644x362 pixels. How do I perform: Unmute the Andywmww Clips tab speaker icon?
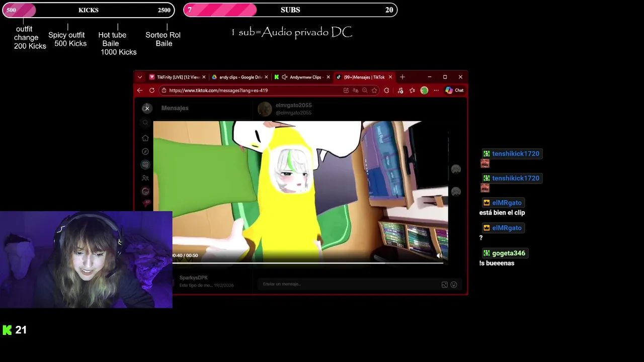[285, 77]
